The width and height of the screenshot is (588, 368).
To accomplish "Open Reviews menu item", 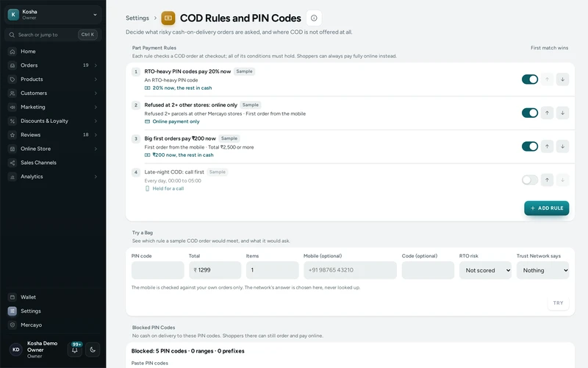I will pyautogui.click(x=53, y=135).
